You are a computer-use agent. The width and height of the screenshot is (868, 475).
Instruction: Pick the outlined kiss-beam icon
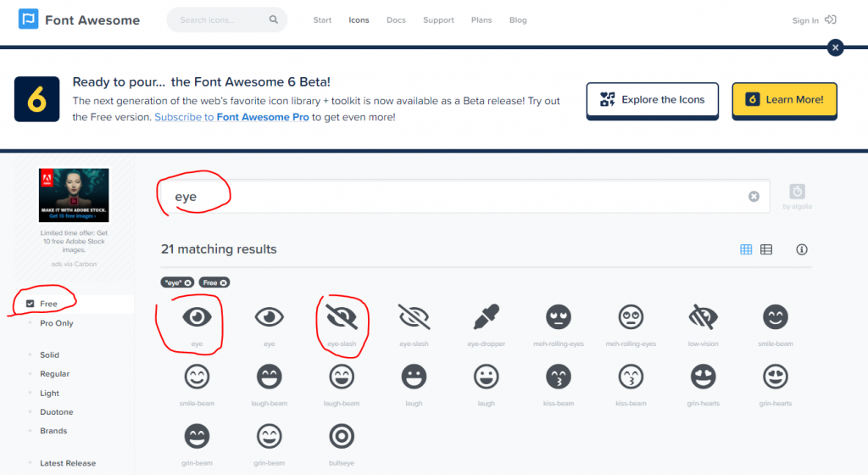point(631,377)
